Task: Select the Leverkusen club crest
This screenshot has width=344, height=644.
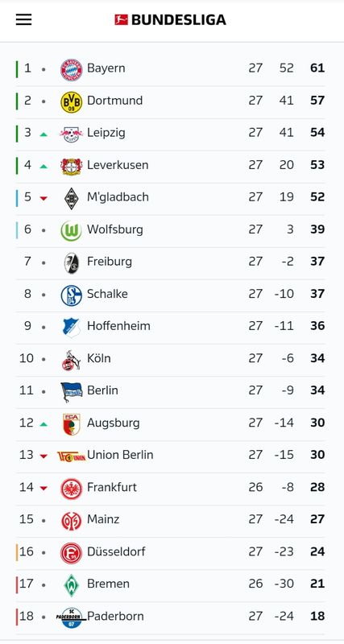Action: 72,167
